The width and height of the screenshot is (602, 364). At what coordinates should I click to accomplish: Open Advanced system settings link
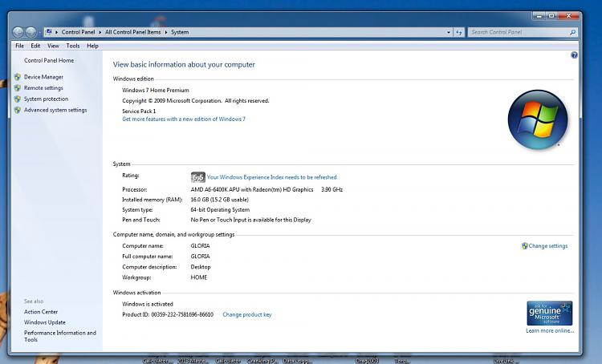pyautogui.click(x=55, y=110)
